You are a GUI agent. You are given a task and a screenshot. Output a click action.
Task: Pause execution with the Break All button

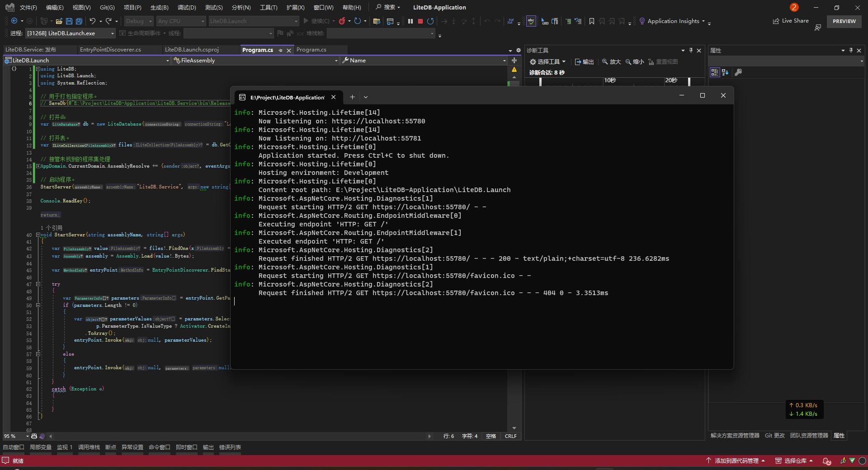point(410,21)
